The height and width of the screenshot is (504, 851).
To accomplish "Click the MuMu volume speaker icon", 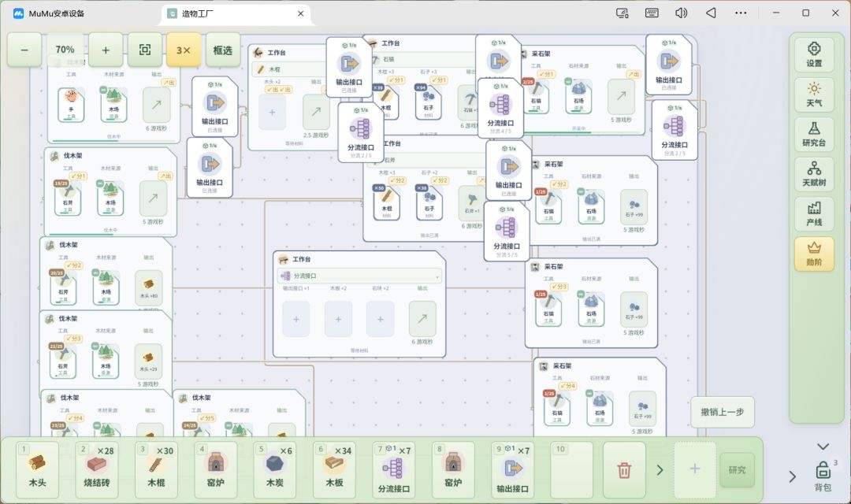I will click(681, 13).
